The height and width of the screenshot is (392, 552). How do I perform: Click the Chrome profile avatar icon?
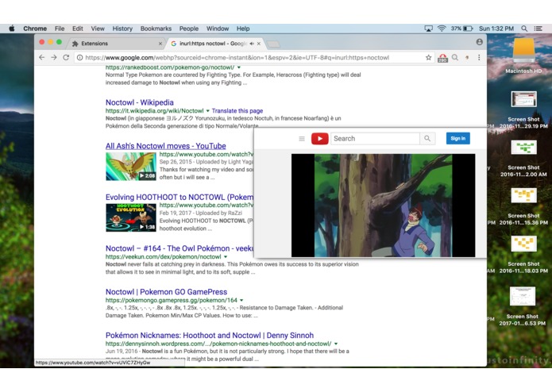click(x=479, y=42)
